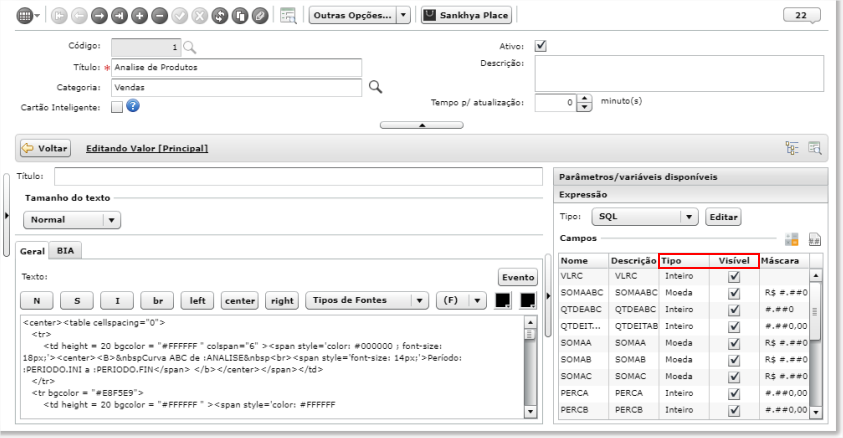Toggle Visível checkbox for SOMAA row

tap(734, 343)
